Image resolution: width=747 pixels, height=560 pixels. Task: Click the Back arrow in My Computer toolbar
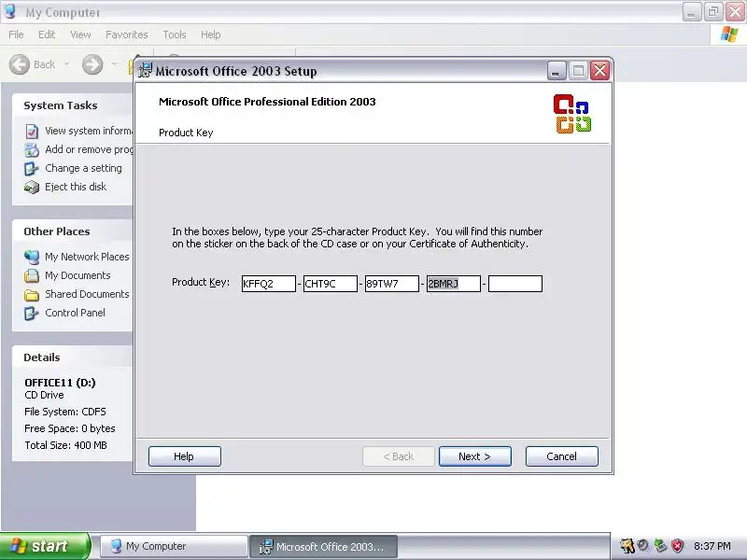[20, 64]
